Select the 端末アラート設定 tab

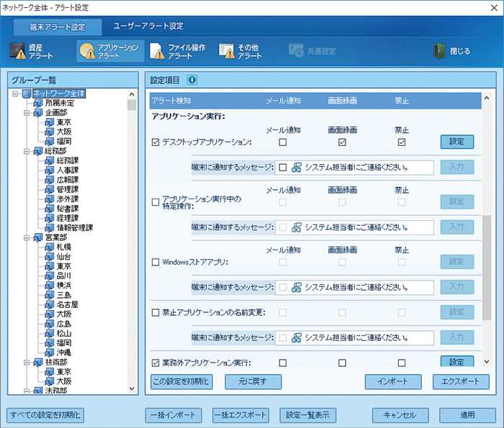pos(58,27)
